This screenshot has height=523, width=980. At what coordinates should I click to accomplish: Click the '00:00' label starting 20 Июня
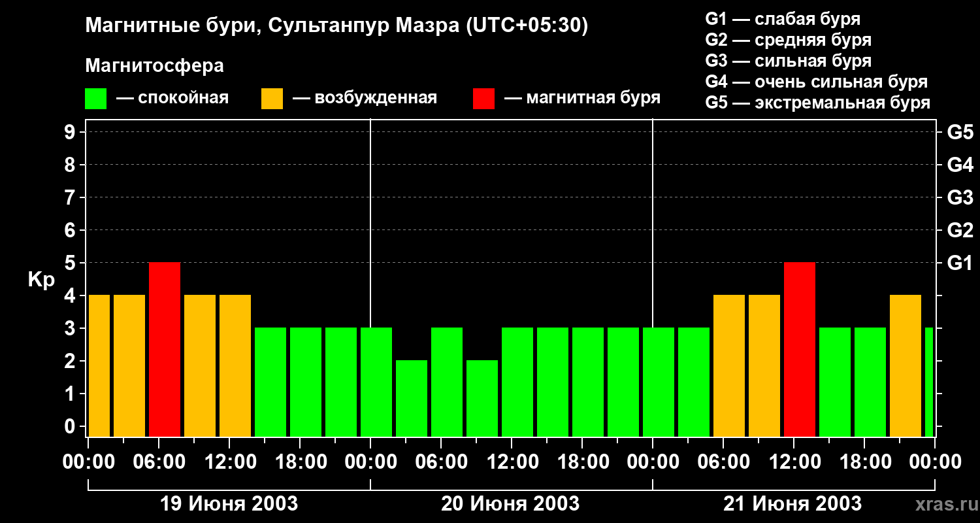[370, 462]
